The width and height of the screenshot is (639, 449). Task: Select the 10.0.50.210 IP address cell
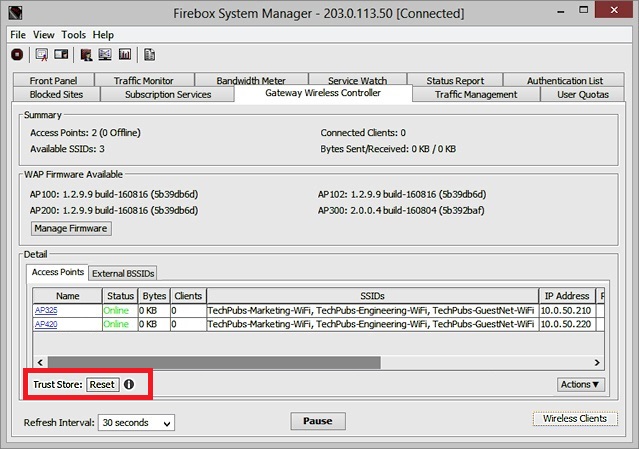point(567,310)
